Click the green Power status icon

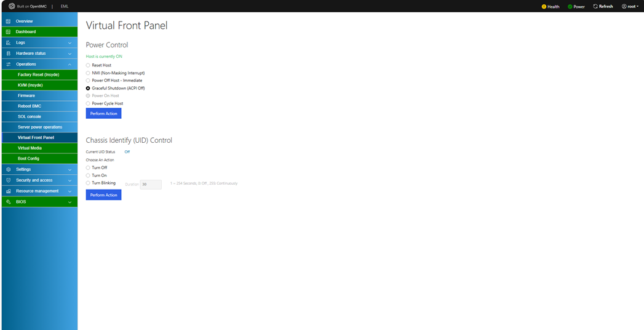pos(570,7)
